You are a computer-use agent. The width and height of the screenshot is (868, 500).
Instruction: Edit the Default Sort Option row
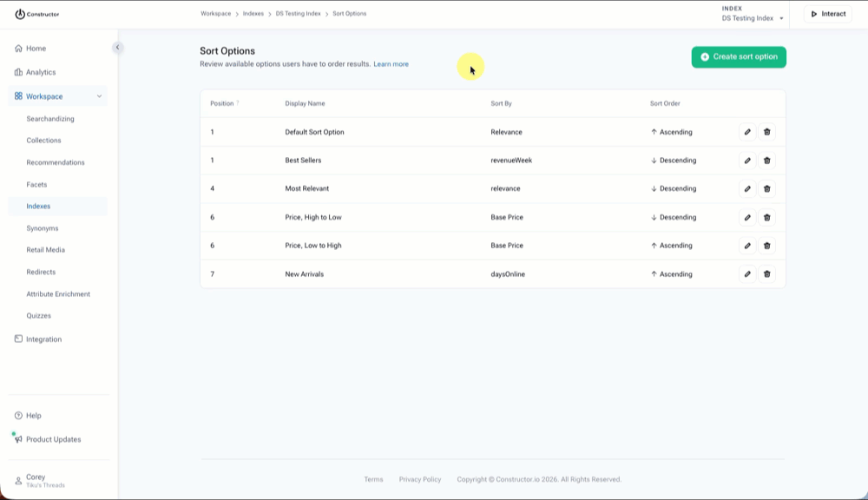(x=747, y=132)
